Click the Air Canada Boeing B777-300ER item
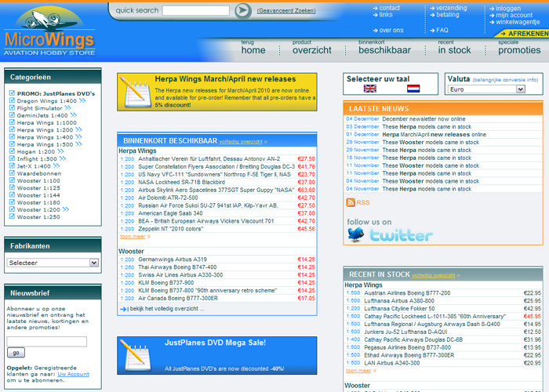 pyautogui.click(x=178, y=298)
